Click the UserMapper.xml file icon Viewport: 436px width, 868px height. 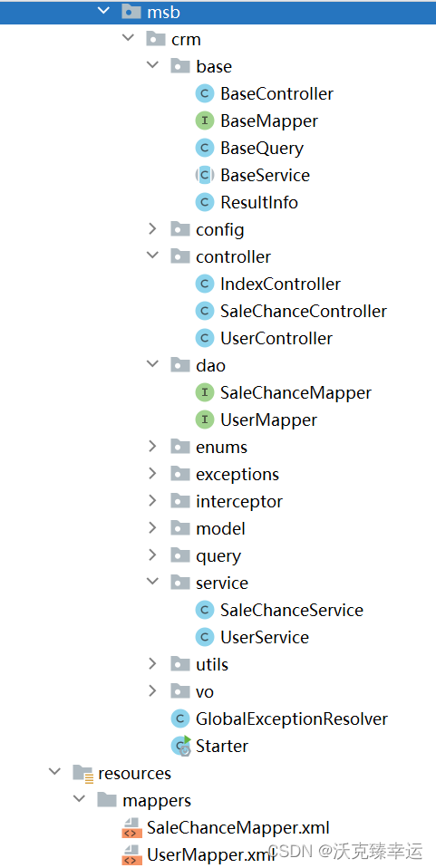point(131,854)
